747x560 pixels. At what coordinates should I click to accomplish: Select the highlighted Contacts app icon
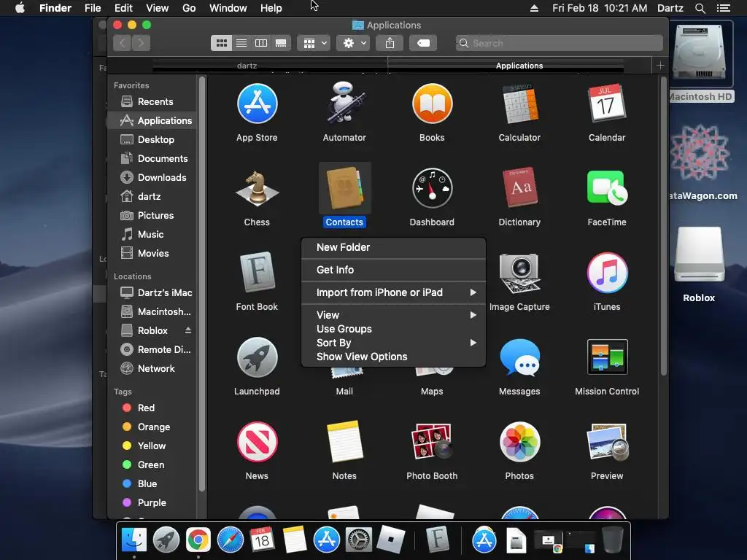coord(345,188)
